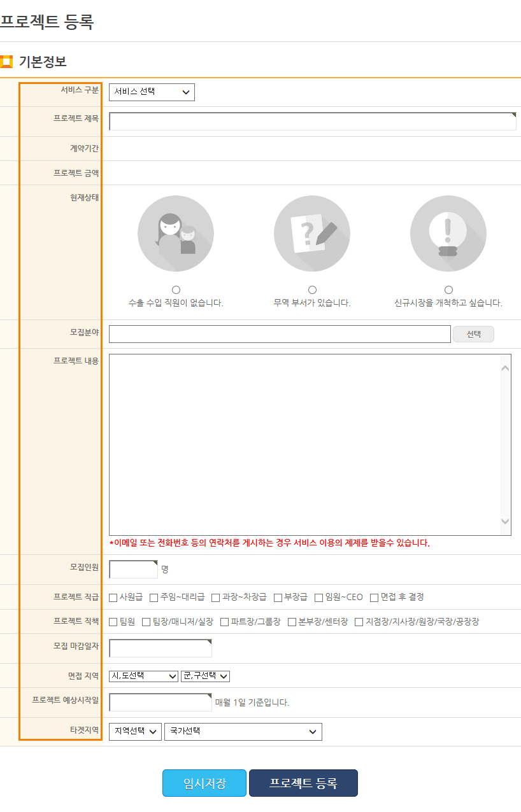Check the 본부장/센터장 option
This screenshot has height=812, width=521.
pyautogui.click(x=292, y=622)
